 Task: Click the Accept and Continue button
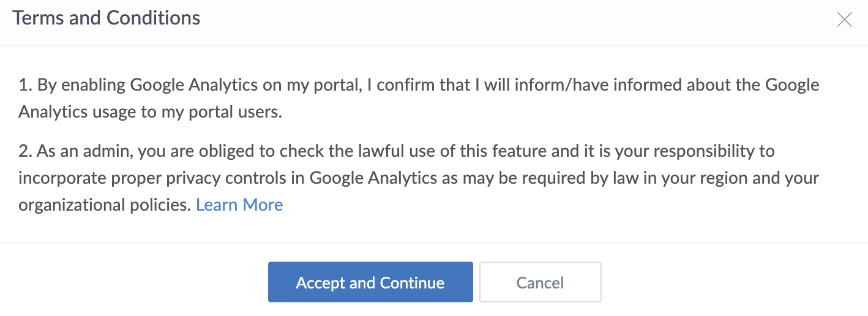(370, 282)
